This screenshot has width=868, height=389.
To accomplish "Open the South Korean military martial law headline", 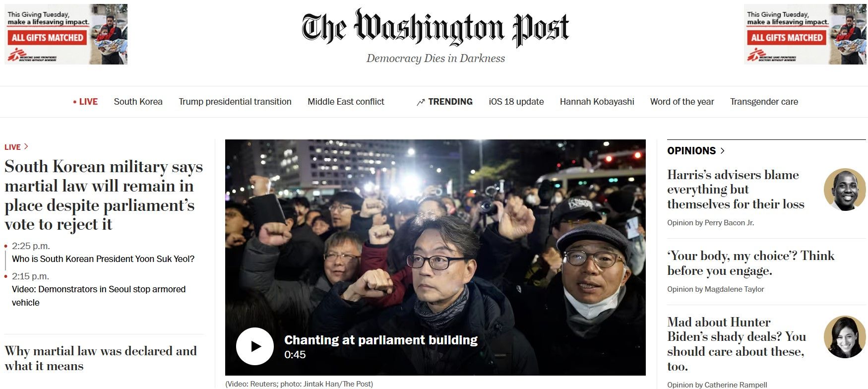I will tap(104, 195).
